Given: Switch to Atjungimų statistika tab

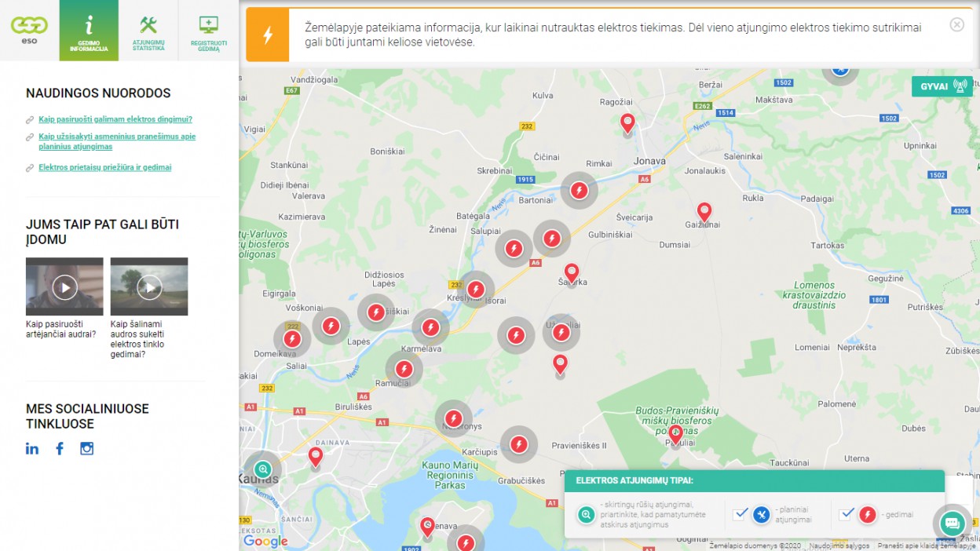Looking at the screenshot, I should click(x=148, y=31).
